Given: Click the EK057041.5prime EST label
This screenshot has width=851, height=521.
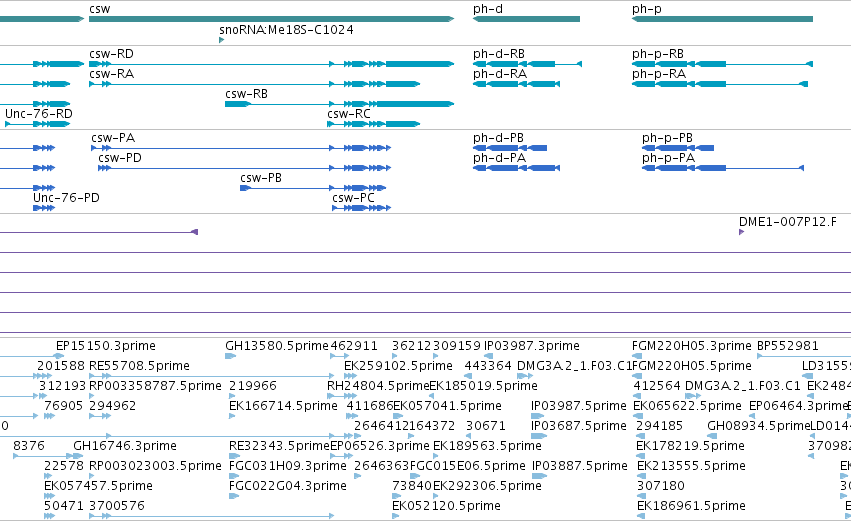Looking at the screenshot, I should coord(447,406).
